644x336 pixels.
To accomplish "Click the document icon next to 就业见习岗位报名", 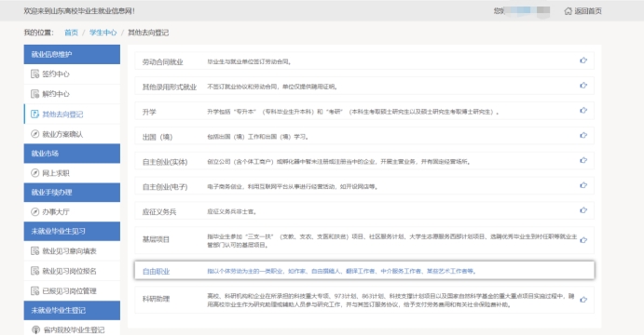I will point(35,271).
